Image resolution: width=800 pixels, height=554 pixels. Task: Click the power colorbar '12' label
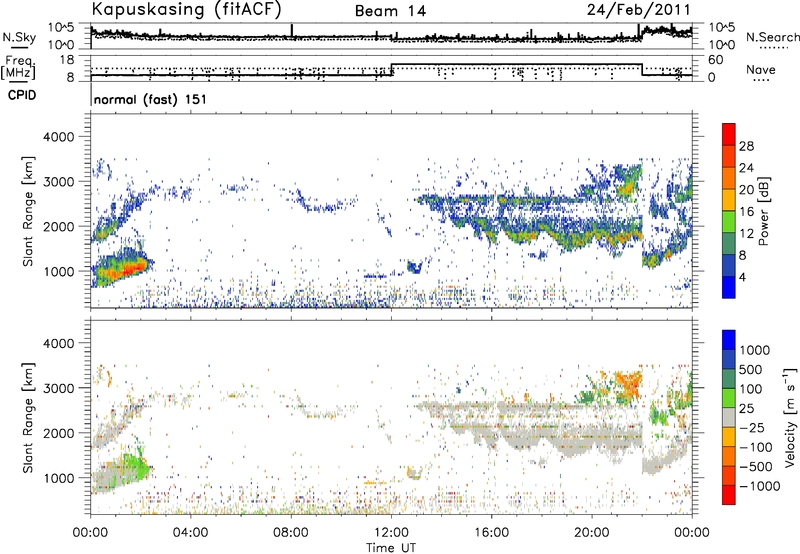click(x=746, y=234)
